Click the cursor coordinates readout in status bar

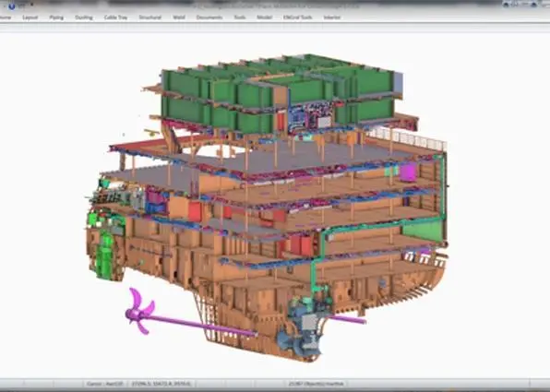tap(161, 384)
